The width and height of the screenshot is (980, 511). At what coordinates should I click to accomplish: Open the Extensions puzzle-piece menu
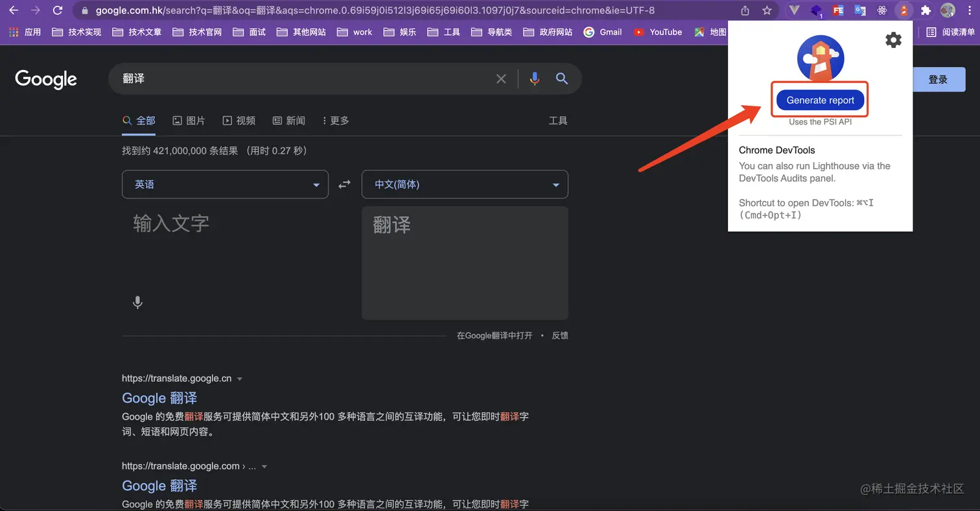pyautogui.click(x=926, y=10)
